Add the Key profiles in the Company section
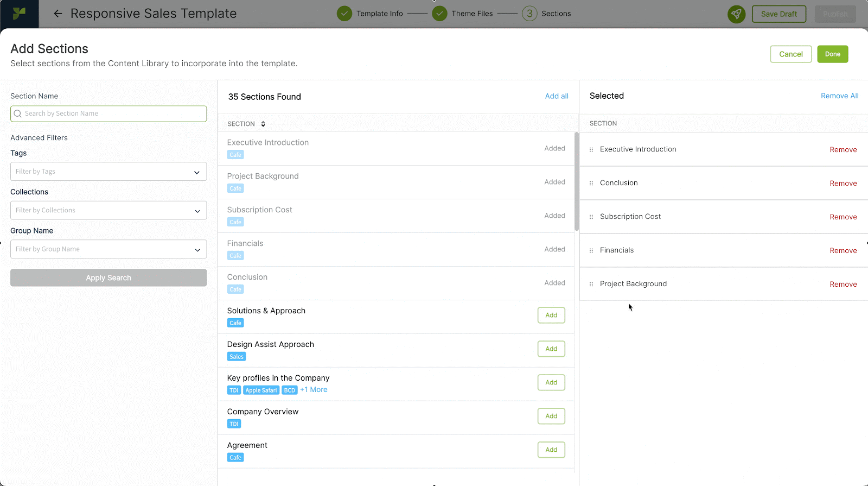The image size is (868, 486). [x=551, y=383]
